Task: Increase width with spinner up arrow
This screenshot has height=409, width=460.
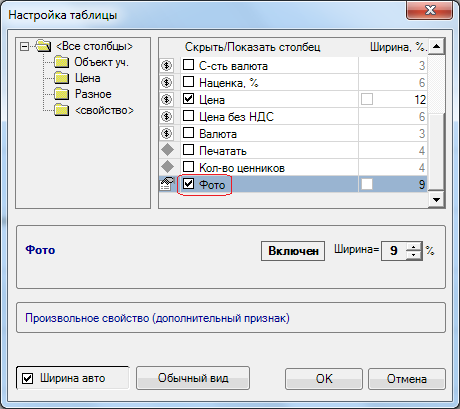Action: click(x=414, y=247)
